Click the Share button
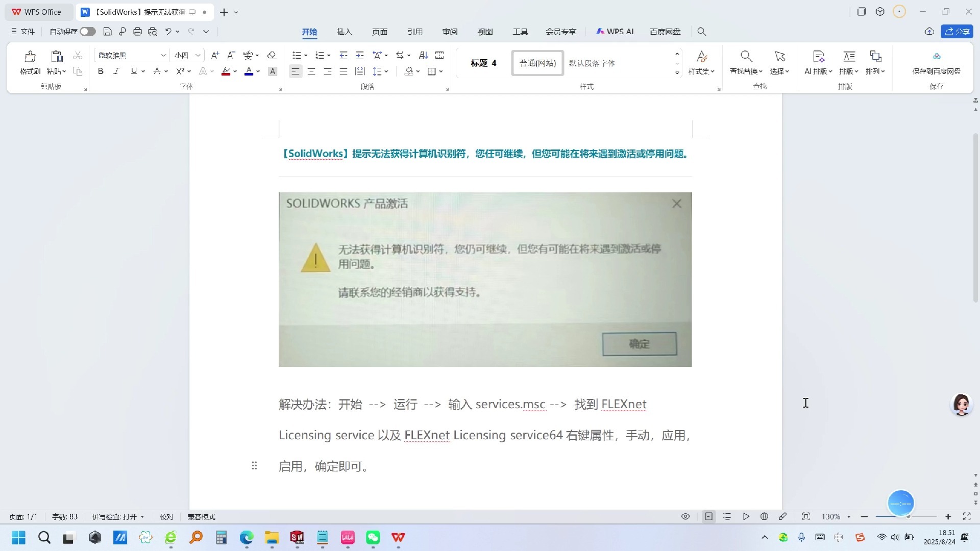 (957, 32)
